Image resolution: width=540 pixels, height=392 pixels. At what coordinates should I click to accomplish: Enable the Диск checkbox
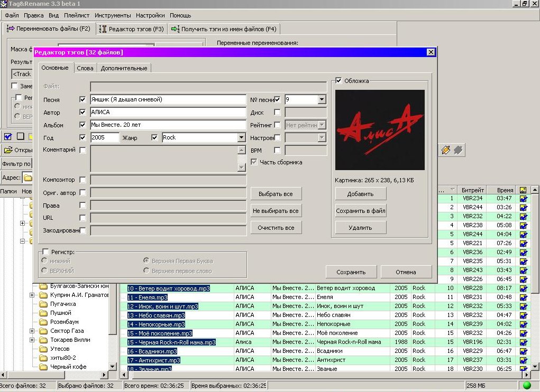click(277, 112)
